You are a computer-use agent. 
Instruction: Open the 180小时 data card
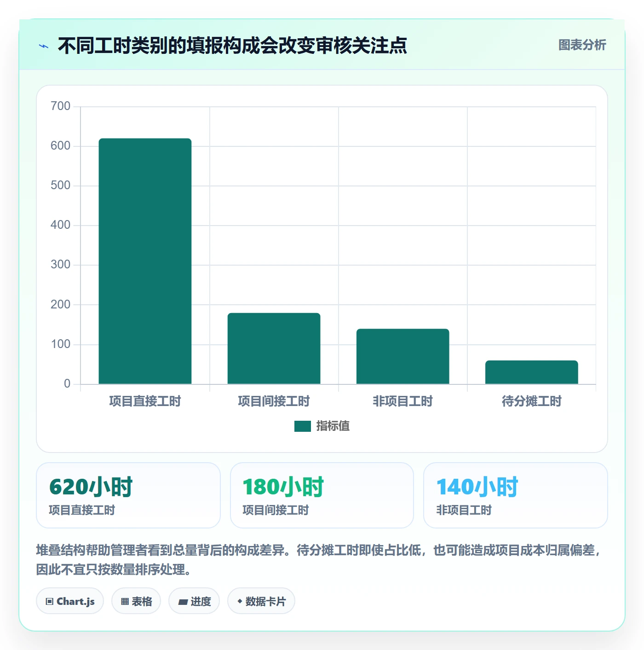coord(322,495)
